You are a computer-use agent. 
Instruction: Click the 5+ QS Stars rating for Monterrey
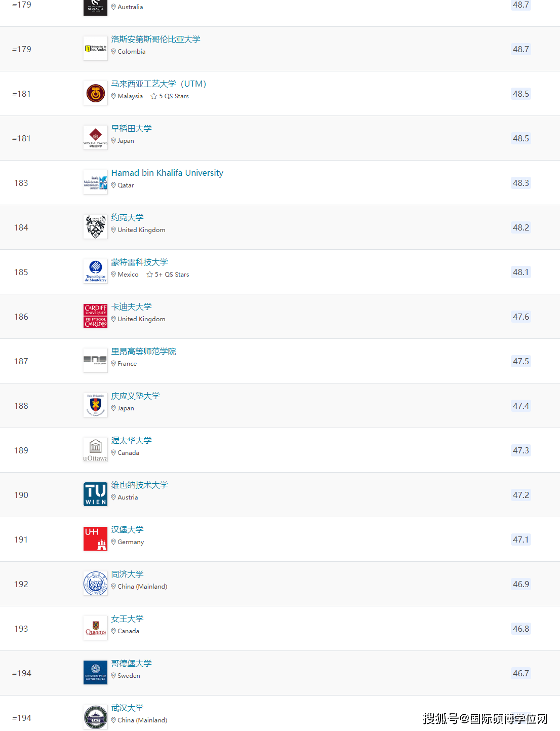point(168,275)
